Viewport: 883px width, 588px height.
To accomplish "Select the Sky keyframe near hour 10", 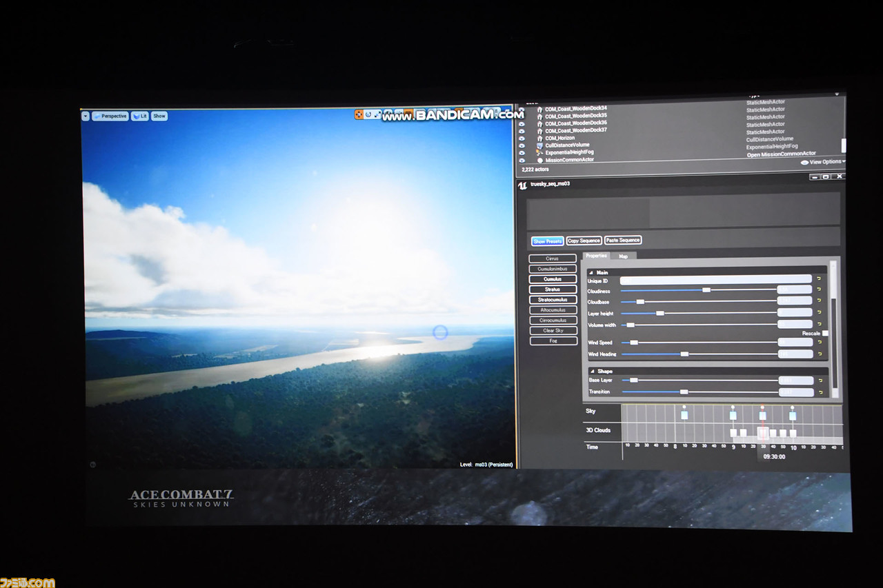I will coord(792,415).
